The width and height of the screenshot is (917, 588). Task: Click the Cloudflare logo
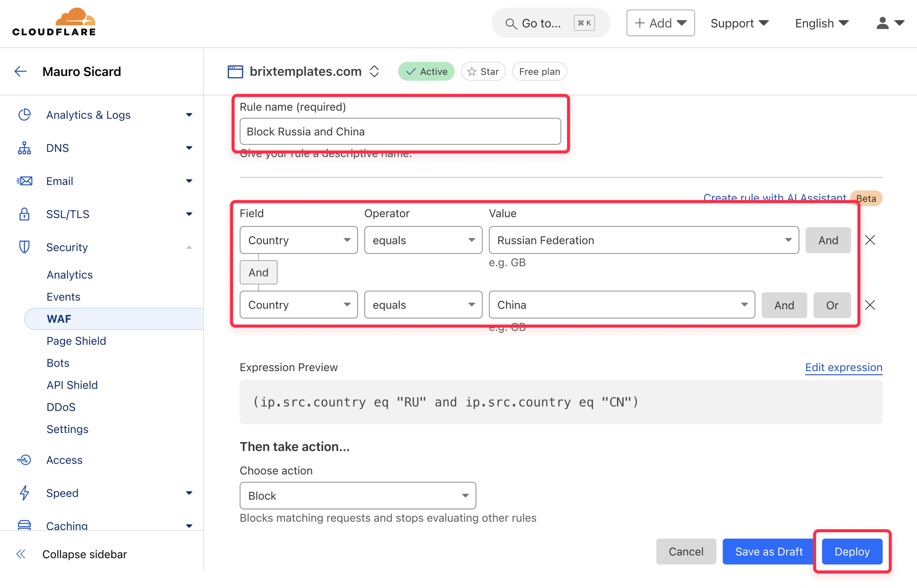(54, 22)
